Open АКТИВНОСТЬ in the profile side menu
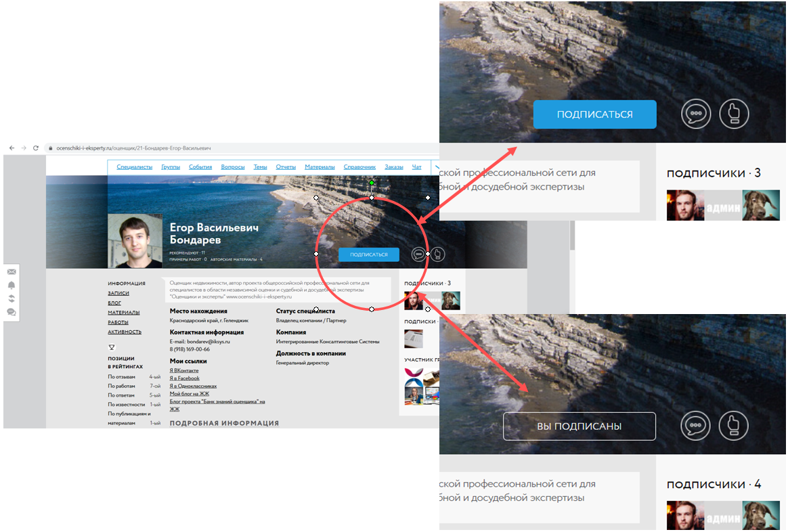788x532 pixels. 125,332
